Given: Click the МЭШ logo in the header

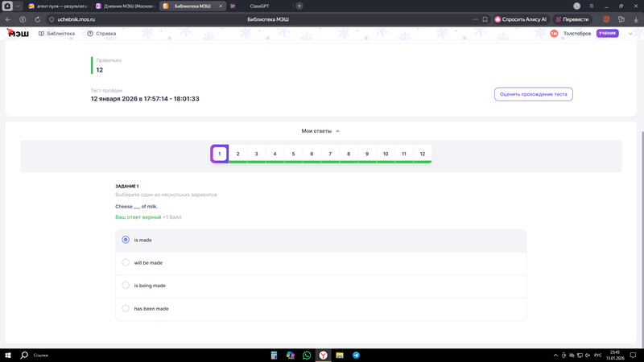Looking at the screenshot, I should click(x=16, y=33).
